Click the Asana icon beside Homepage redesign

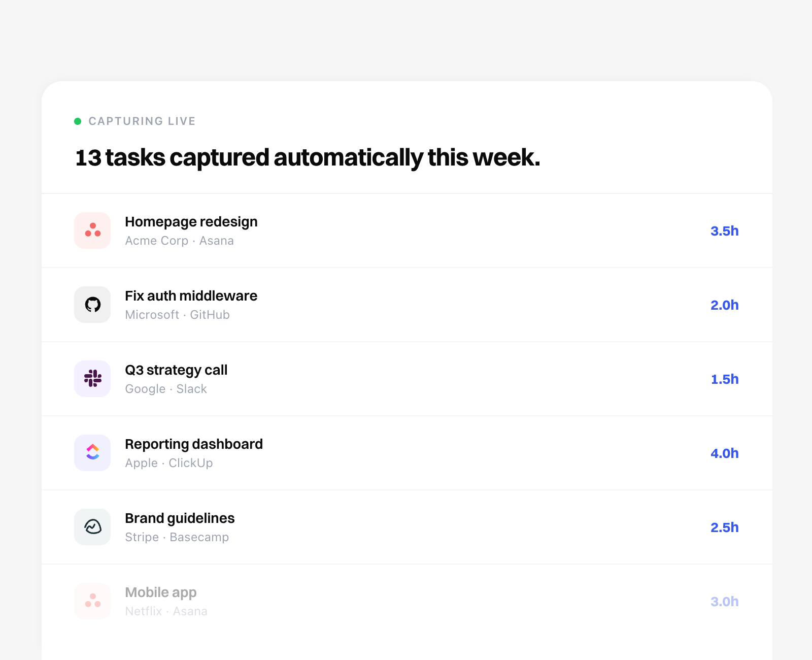92,230
